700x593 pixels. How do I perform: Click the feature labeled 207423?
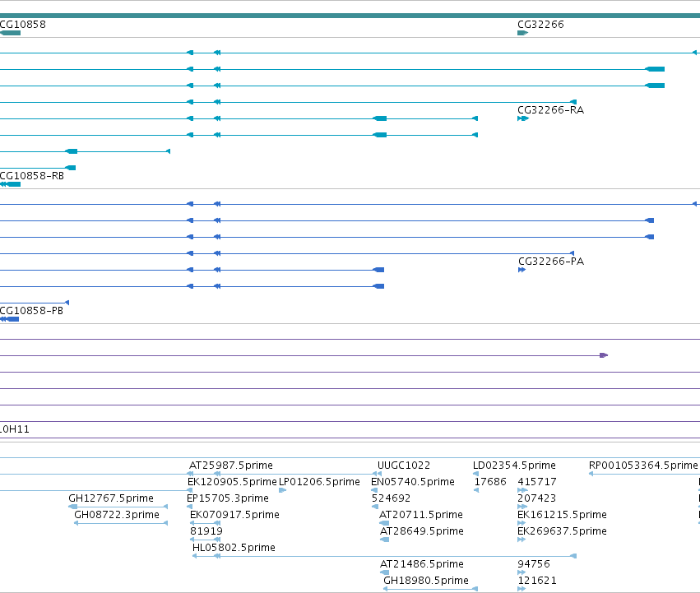tap(537, 498)
